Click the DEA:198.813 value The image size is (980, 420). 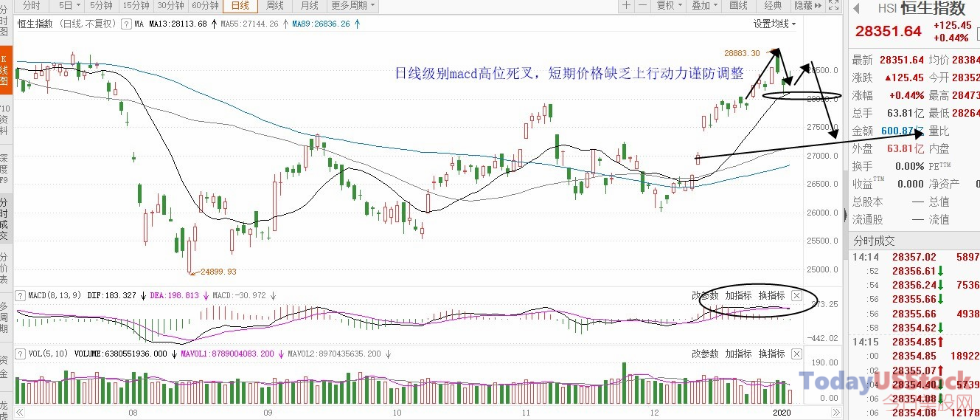click(175, 295)
